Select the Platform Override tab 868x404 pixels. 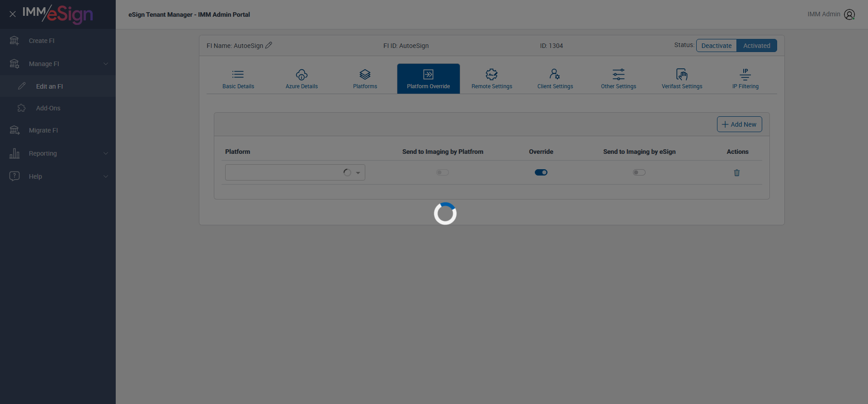429,79
